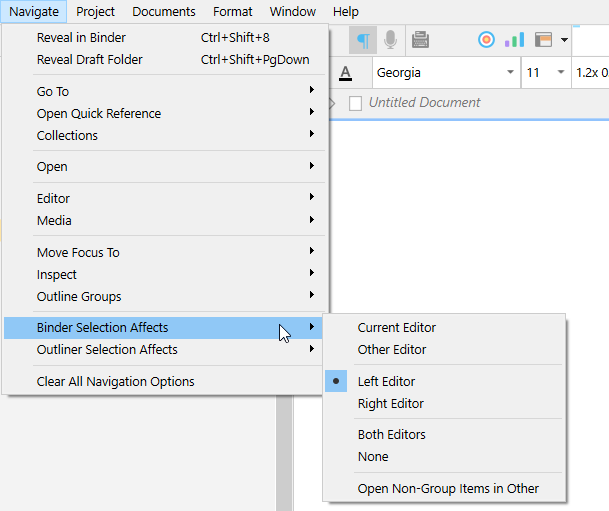Open the Georgia font family dropdown
This screenshot has width=609, height=511.
510,73
